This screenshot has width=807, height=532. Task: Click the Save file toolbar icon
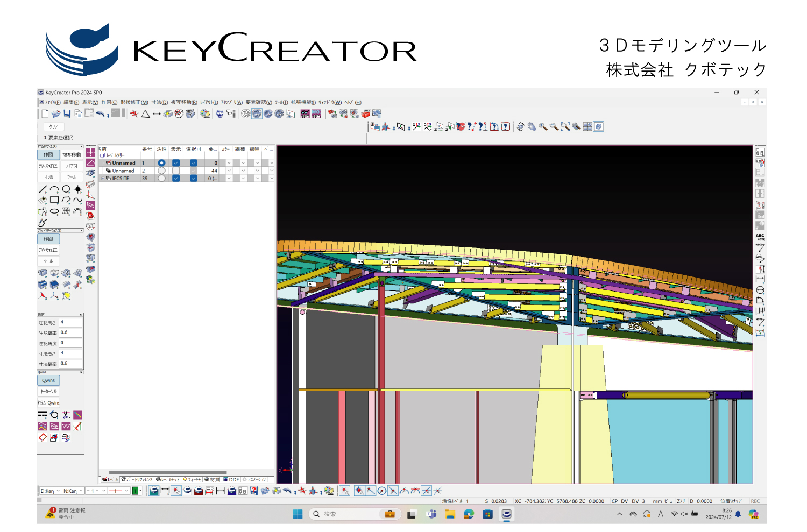(x=67, y=114)
